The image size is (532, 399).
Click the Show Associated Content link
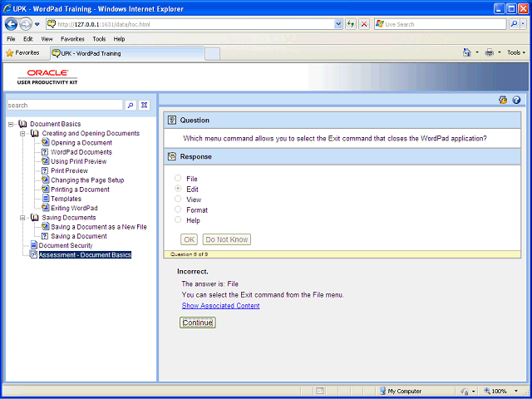tap(221, 306)
